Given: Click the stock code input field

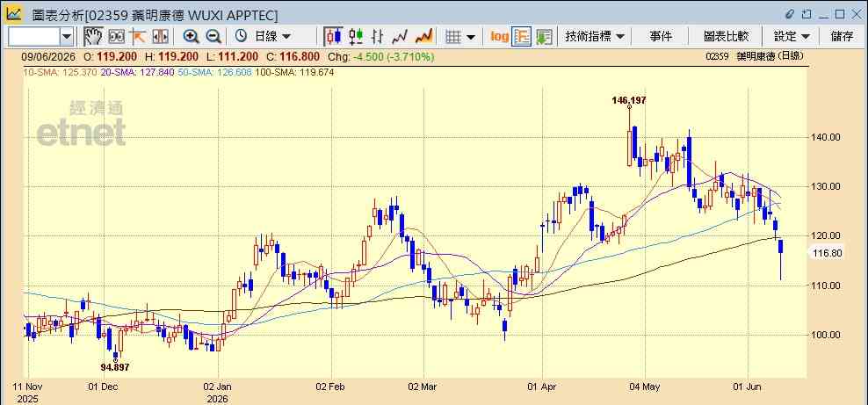Looking at the screenshot, I should click(33, 37).
